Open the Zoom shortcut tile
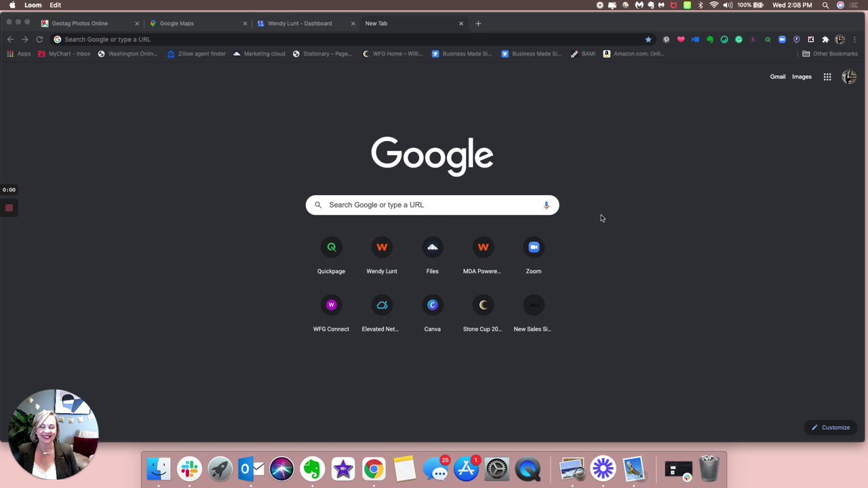Viewport: 868px width, 488px height. click(x=534, y=256)
